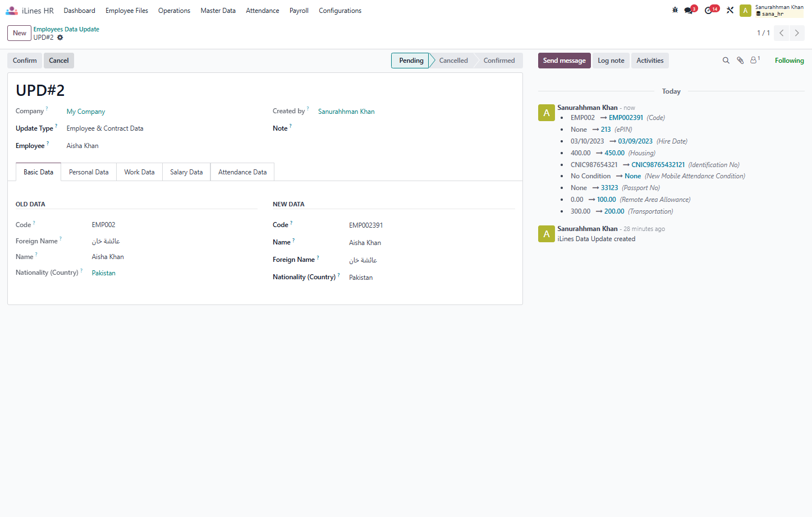The width and height of the screenshot is (812, 517).
Task: Click the Log note button
Action: tap(611, 61)
